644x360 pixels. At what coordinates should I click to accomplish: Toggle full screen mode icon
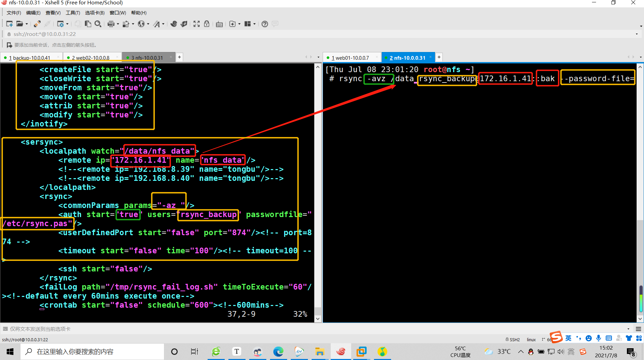click(197, 24)
